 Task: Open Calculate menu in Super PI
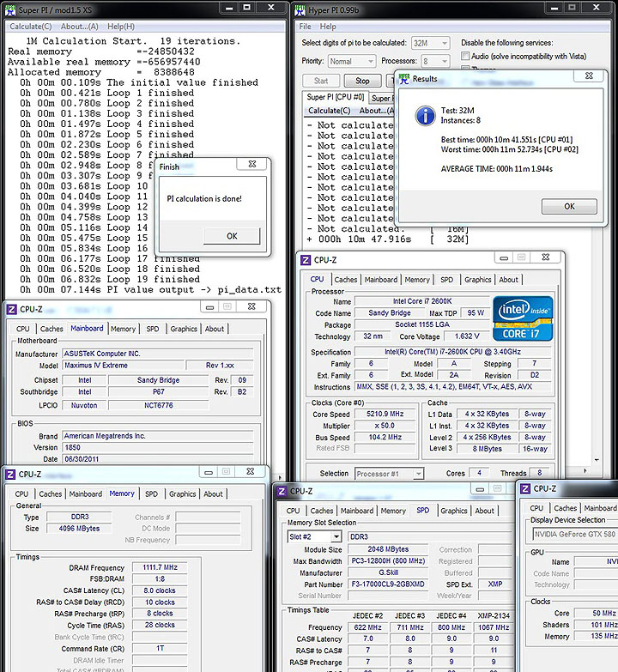coord(31,27)
